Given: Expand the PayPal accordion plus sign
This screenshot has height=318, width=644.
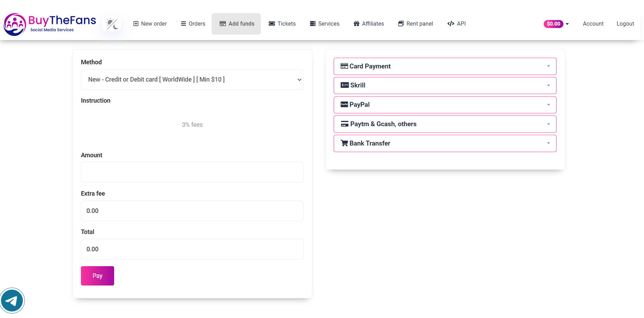Looking at the screenshot, I should (x=548, y=105).
